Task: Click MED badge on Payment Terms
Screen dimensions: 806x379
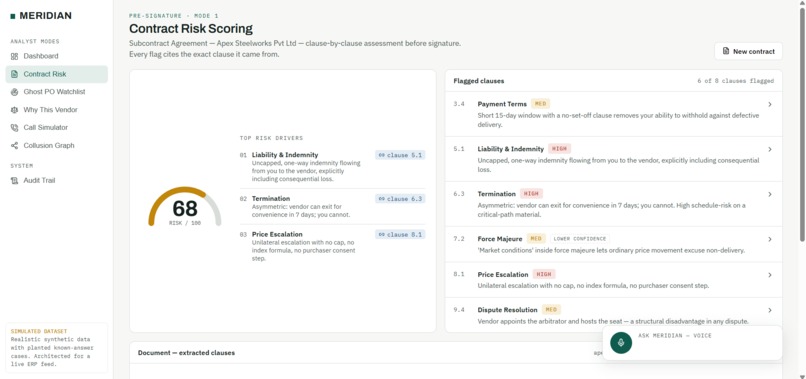Action: pyautogui.click(x=540, y=104)
